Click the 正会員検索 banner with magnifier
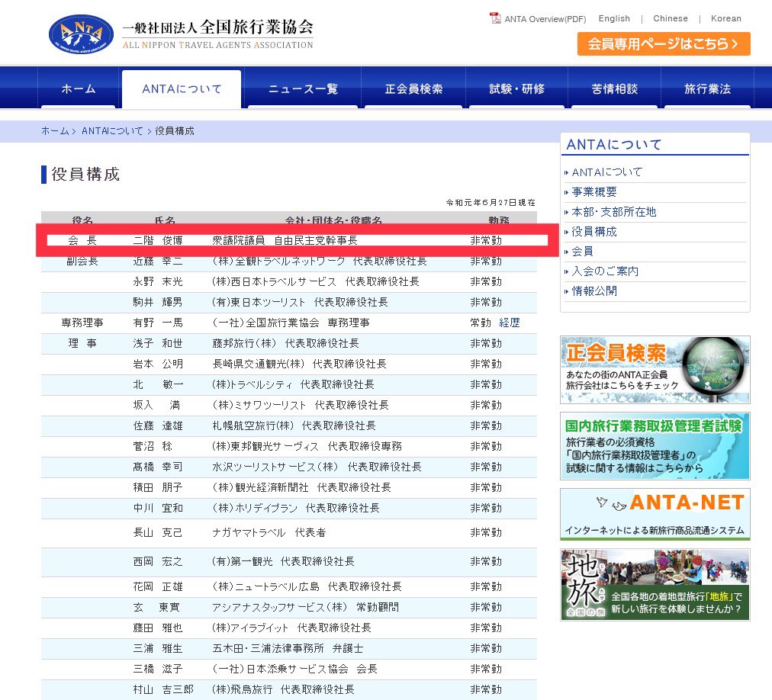772x700 pixels. point(655,369)
